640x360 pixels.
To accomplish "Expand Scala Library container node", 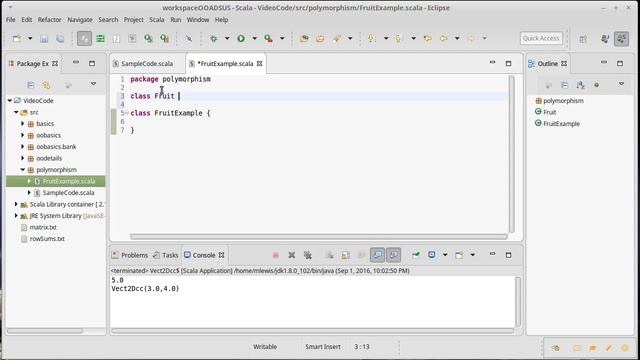I will click(16, 204).
